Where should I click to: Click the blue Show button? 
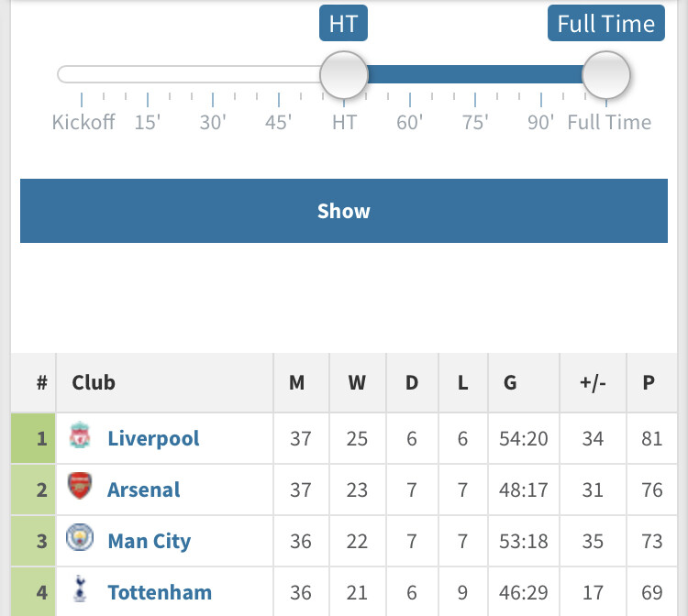click(344, 211)
